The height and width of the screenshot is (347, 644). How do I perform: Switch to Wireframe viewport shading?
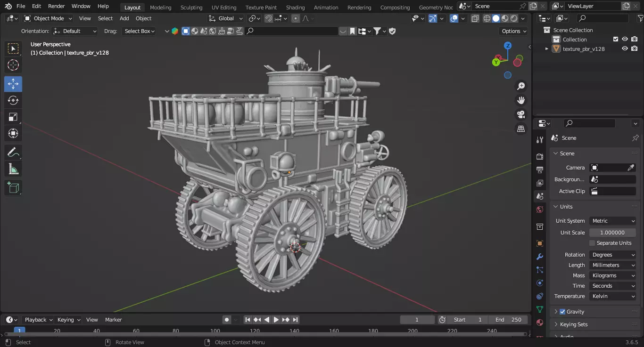(x=487, y=18)
